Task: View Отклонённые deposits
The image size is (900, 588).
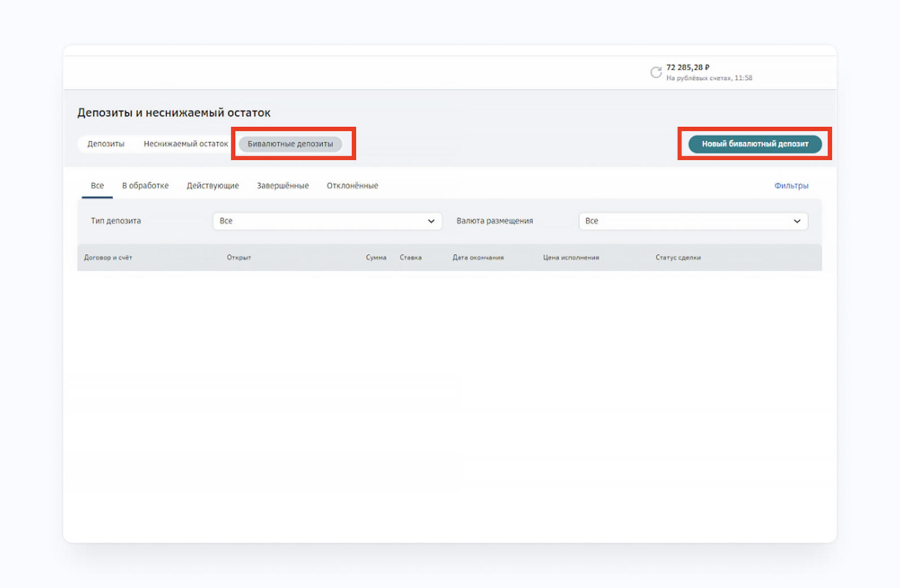Action: pos(352,186)
